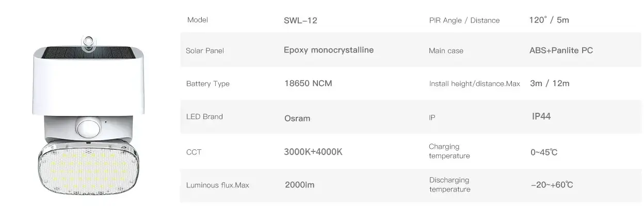
Task: Select the 2000lm luminous flux value
Action: tap(299, 184)
